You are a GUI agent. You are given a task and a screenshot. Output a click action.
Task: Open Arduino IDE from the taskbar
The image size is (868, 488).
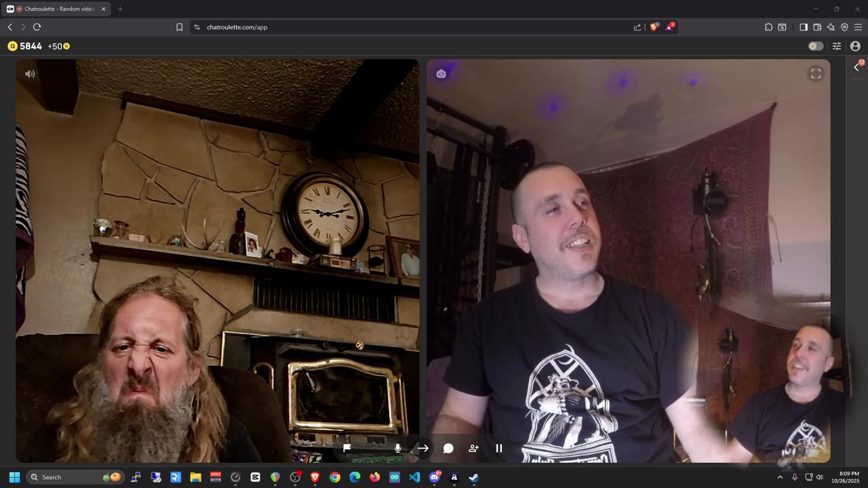[395, 477]
